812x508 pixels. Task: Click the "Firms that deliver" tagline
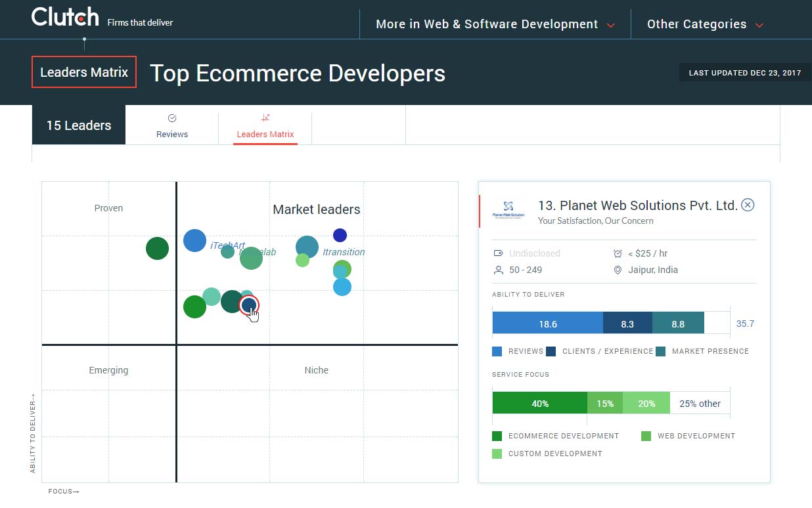140,22
